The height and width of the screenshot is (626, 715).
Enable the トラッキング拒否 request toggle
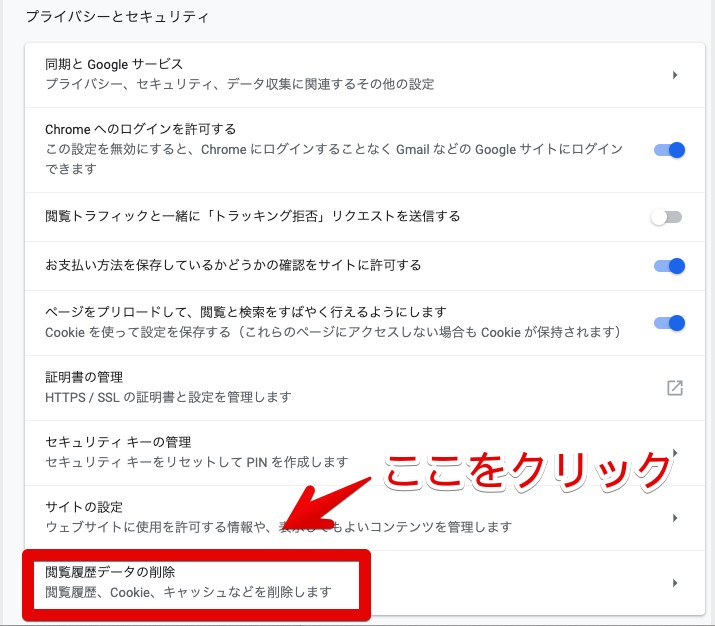(x=666, y=217)
